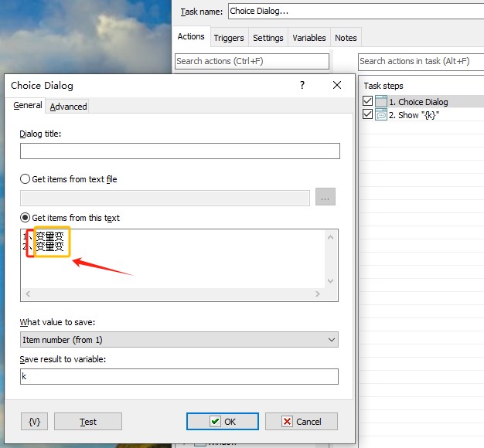Open the "What value to save" dropdown

tap(179, 340)
